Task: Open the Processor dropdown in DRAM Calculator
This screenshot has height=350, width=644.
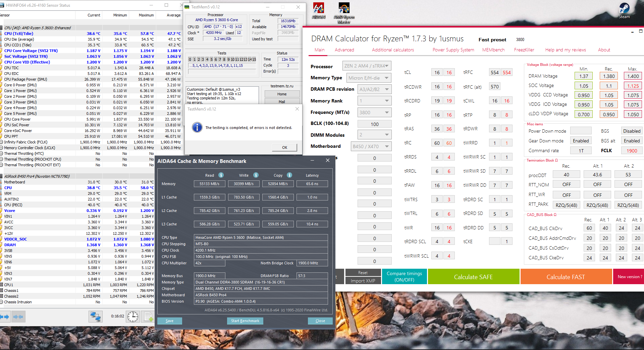Action: click(367, 66)
